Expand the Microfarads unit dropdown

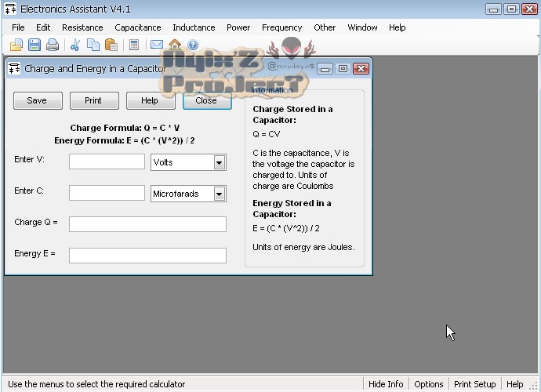pos(219,194)
